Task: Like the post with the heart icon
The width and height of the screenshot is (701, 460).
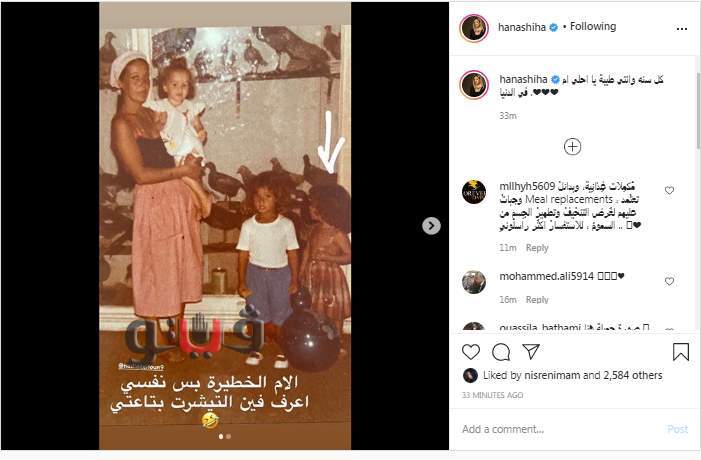Action: (x=471, y=352)
